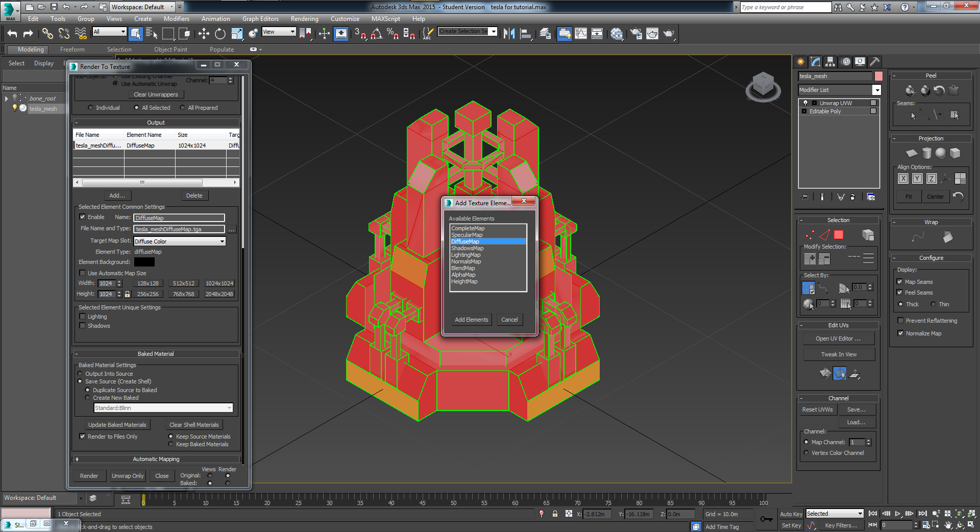Switch to the Object Paint ribbon tab

(x=170, y=50)
